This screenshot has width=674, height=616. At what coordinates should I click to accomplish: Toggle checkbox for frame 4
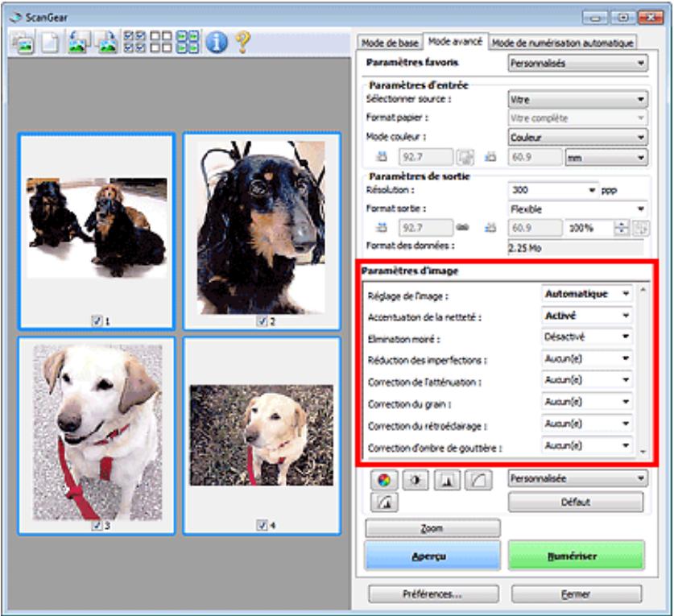tap(262, 525)
